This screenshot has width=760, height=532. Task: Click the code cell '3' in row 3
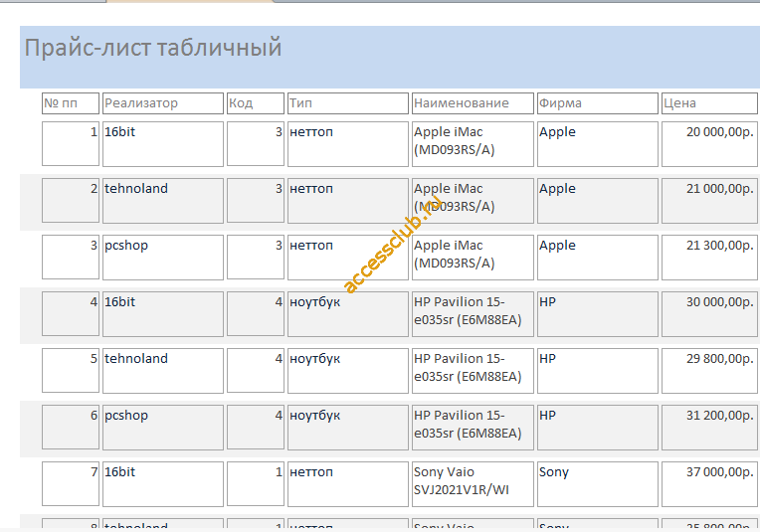tap(256, 258)
